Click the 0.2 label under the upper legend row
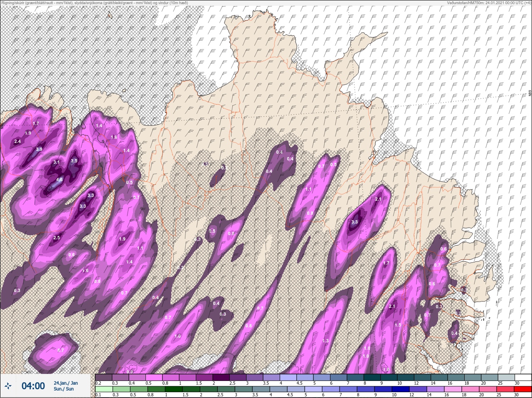 [x=99, y=383]
